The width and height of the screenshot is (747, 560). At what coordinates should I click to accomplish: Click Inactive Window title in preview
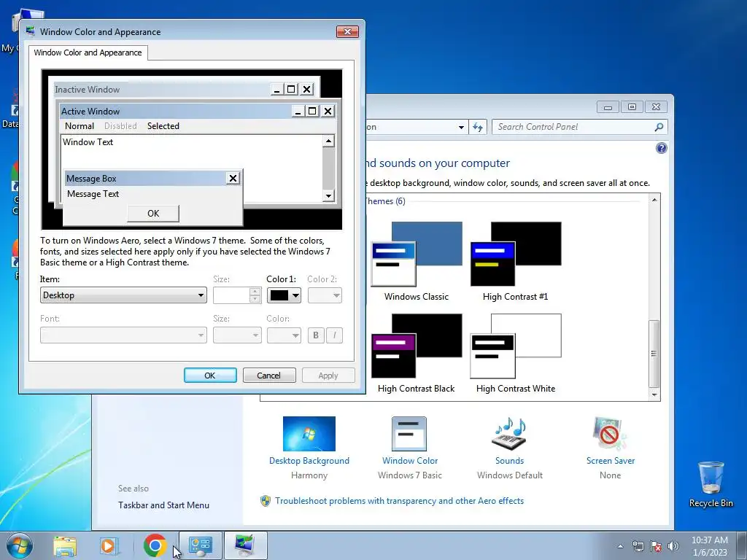(88, 89)
